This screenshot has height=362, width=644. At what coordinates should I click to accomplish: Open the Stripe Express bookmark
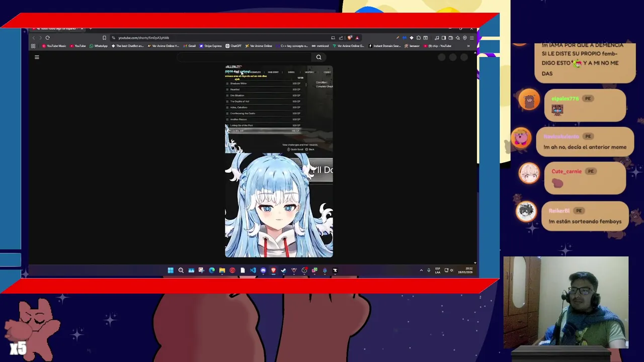tap(211, 46)
